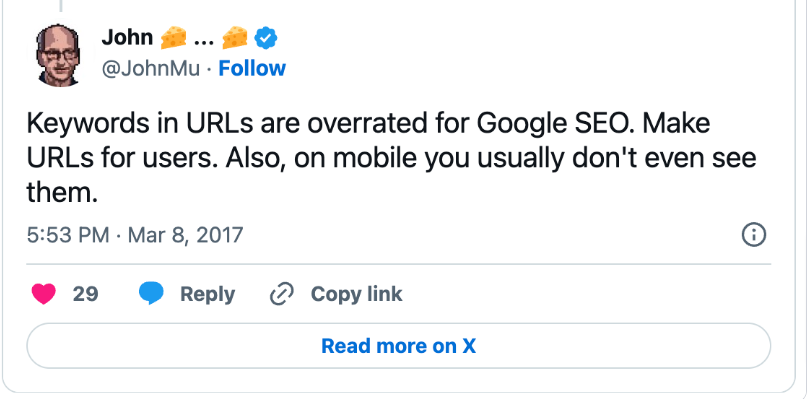
Task: Click the Mar 8, 2017 date
Action: [x=185, y=235]
